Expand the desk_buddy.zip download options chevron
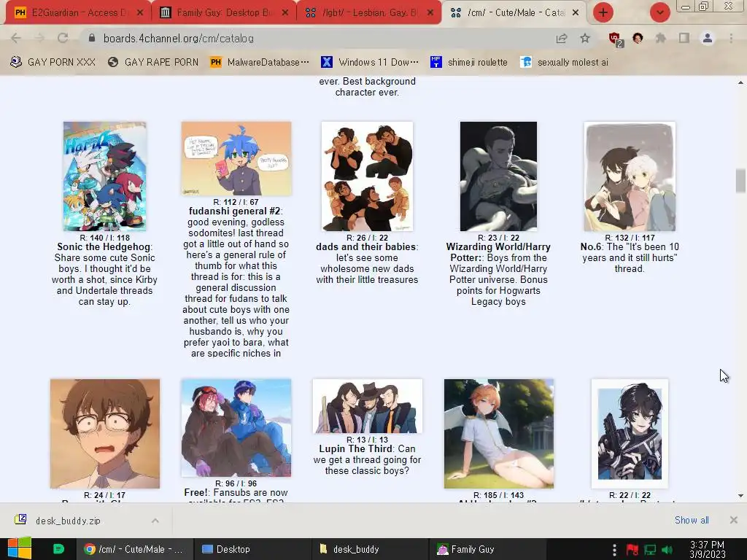 tap(155, 521)
